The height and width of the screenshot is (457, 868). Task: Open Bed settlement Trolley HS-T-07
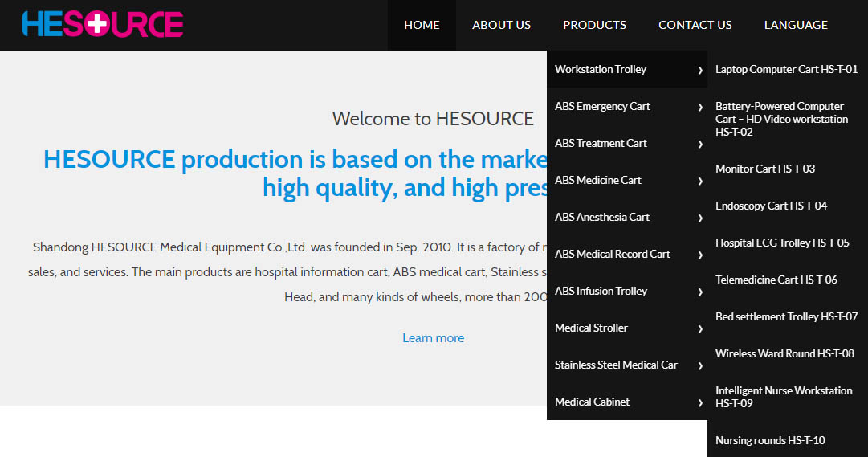787,317
